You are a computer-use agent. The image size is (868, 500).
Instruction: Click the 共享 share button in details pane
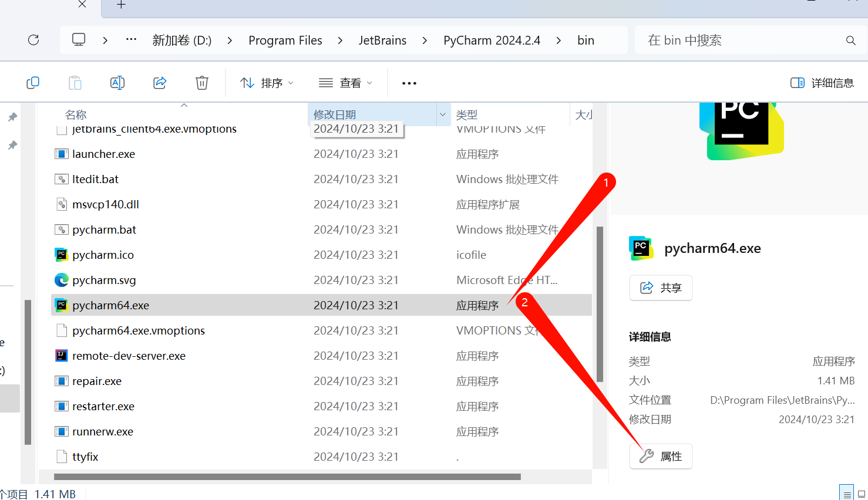(661, 288)
